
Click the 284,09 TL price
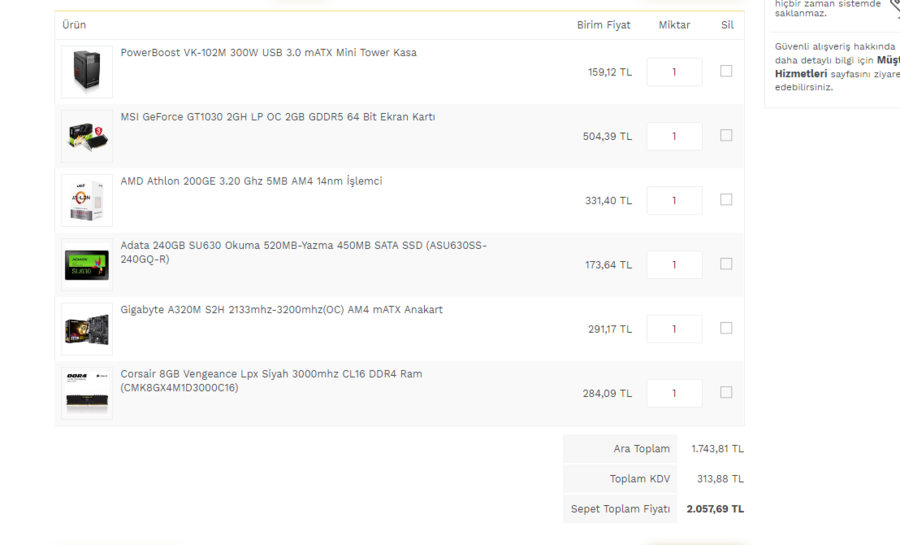[607, 394]
